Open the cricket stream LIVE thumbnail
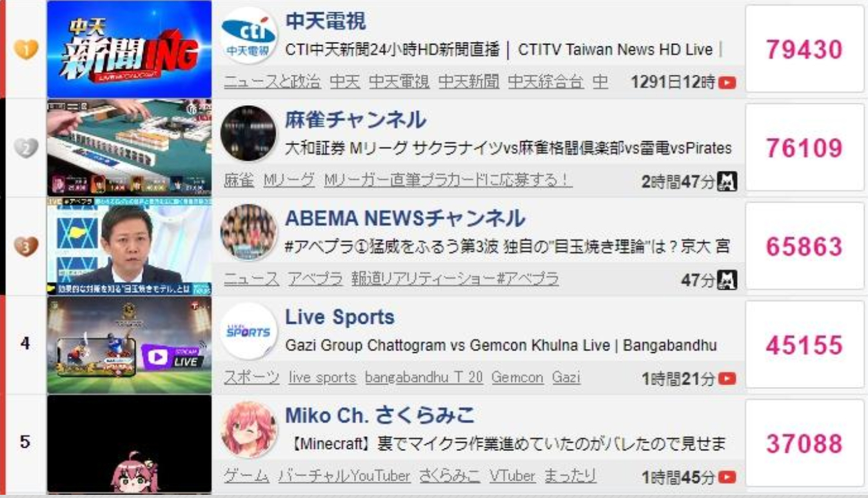 point(130,345)
